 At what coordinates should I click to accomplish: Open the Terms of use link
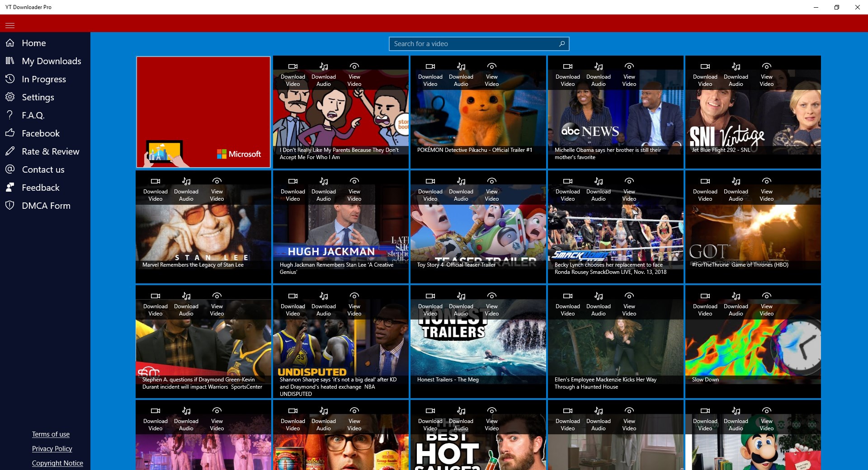[51, 434]
